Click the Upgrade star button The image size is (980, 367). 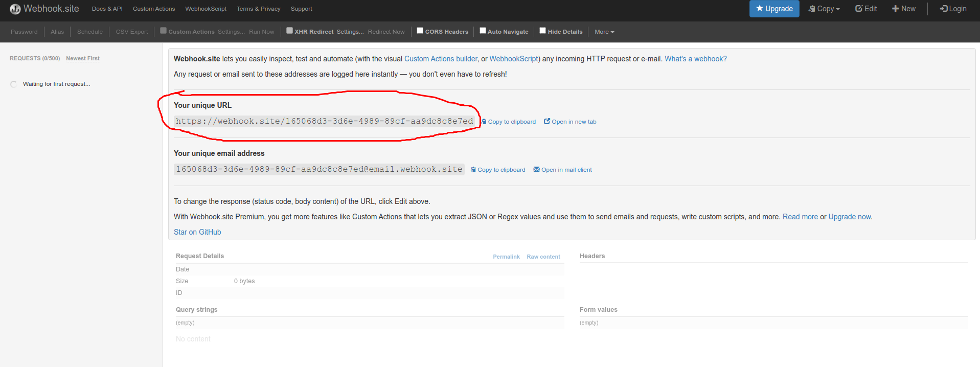[x=774, y=9]
